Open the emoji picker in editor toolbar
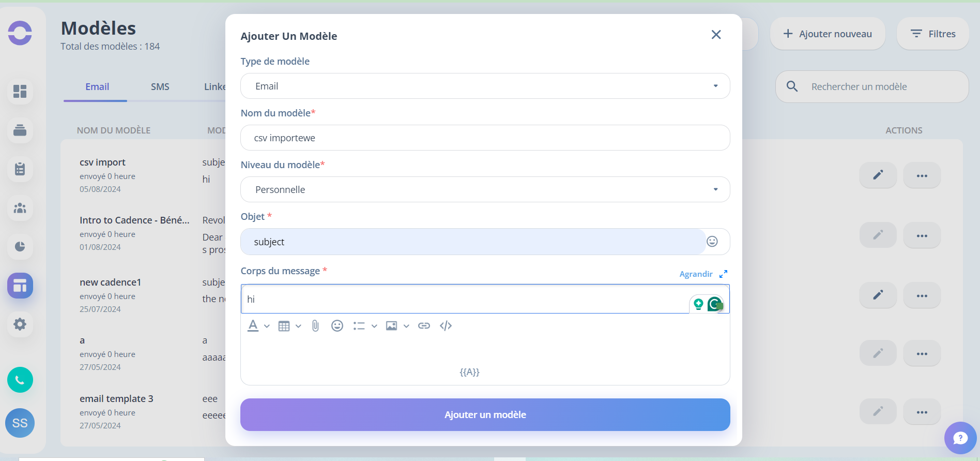Viewport: 980px width, 461px height. tap(337, 325)
